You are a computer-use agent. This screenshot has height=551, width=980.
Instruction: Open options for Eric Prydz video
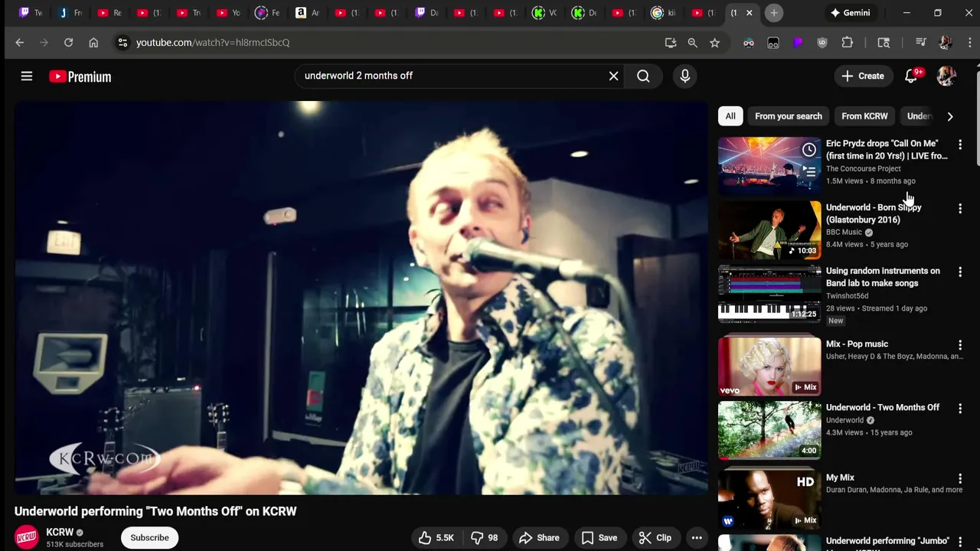tap(960, 145)
